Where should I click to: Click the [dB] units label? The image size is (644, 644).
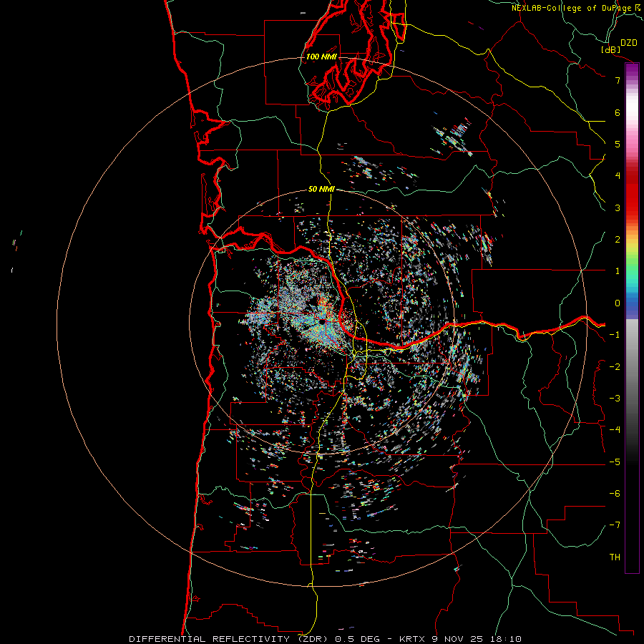coord(610,49)
